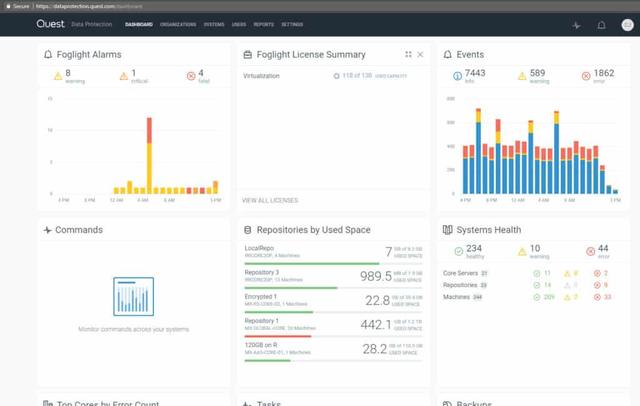Click the move grip icon on License Summary
This screenshot has height=406, width=640.
[x=408, y=55]
